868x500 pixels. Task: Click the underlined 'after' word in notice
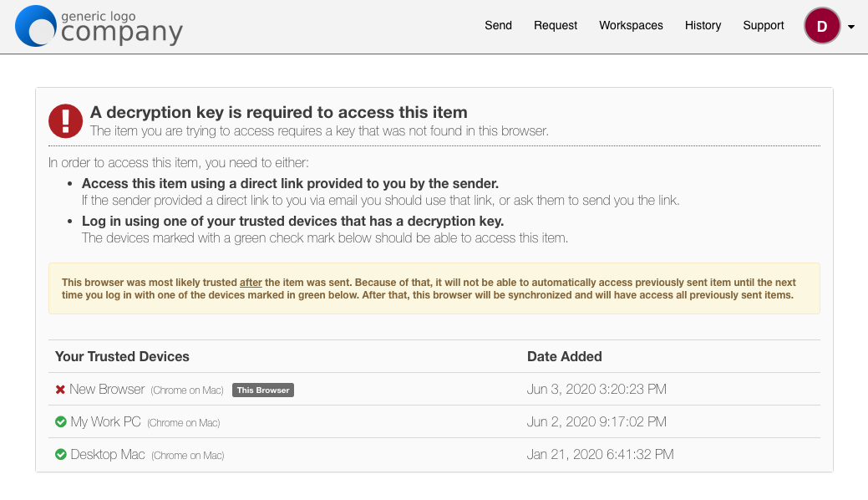[251, 283]
